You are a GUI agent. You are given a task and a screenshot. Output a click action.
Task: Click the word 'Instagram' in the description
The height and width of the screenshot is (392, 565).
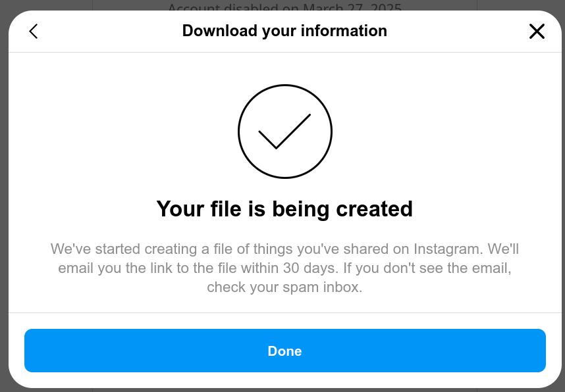coord(448,249)
